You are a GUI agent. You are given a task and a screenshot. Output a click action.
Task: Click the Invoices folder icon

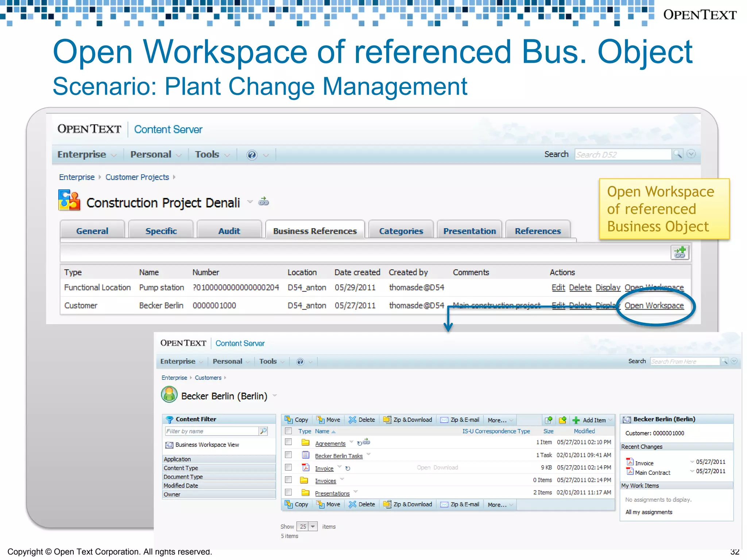tap(304, 480)
